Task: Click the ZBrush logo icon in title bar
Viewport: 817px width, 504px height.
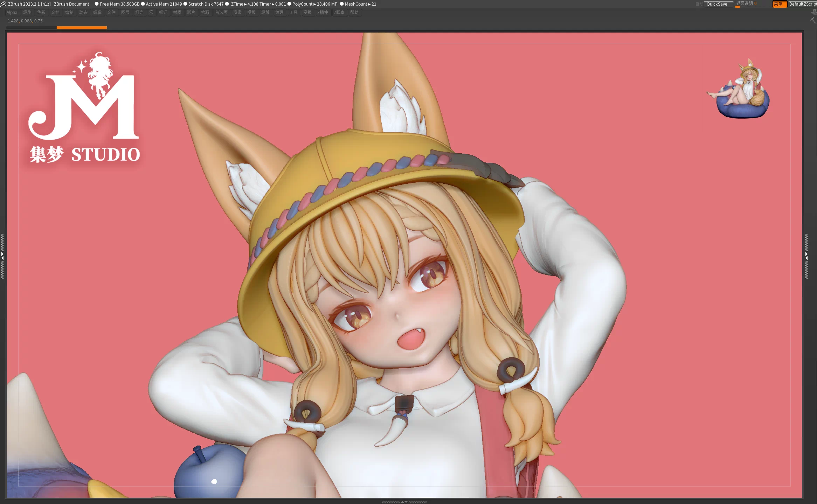Action: pyautogui.click(x=3, y=4)
